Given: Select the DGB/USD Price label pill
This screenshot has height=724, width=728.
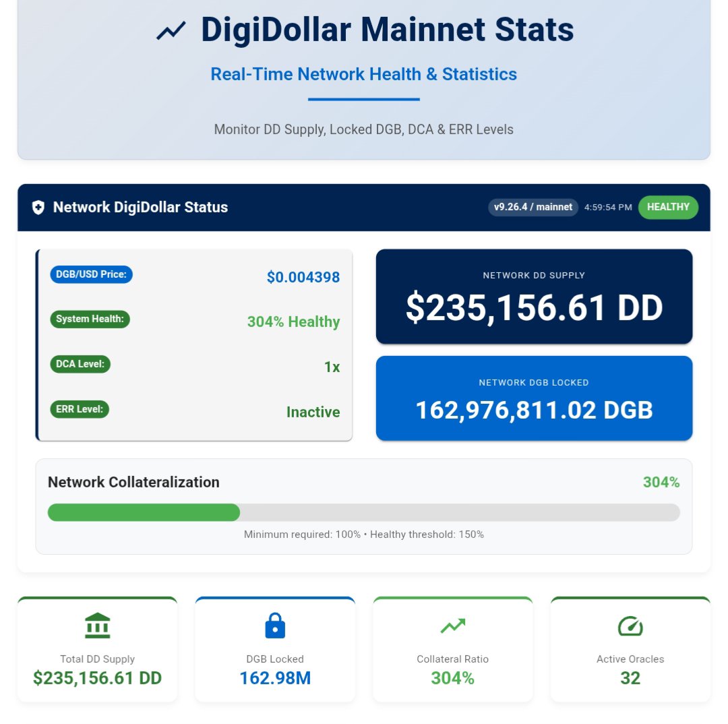Looking at the screenshot, I should [x=92, y=274].
